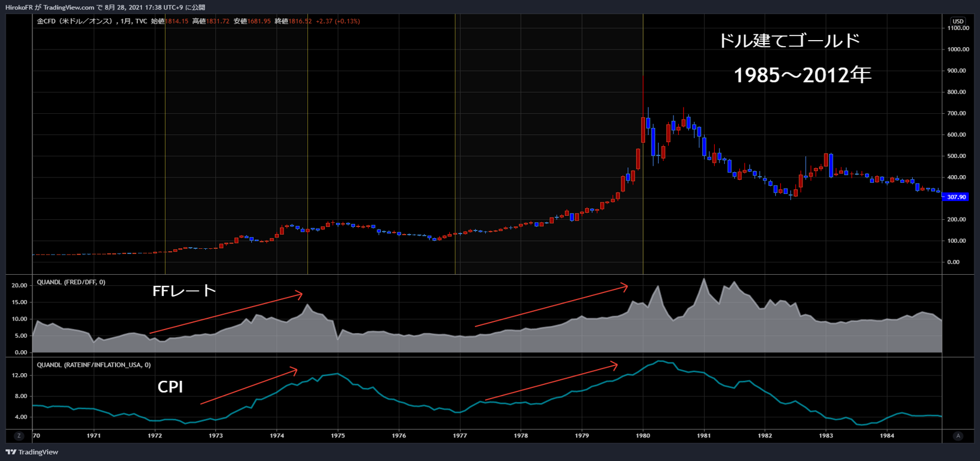Select the QUANDL FRED/DFF indicator legend
980x461 pixels.
point(71,282)
